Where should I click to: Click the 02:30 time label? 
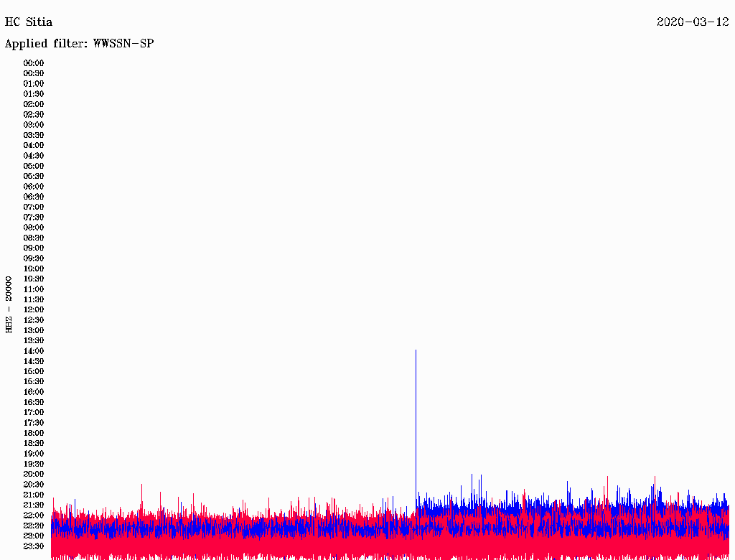34,114
